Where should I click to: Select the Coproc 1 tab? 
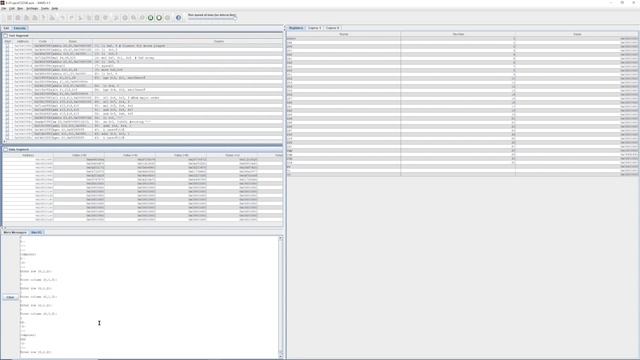click(314, 28)
